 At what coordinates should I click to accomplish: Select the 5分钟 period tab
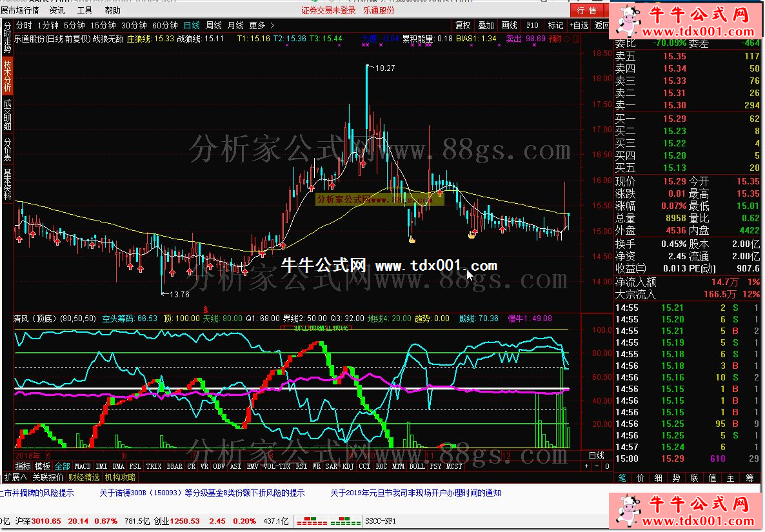74,25
